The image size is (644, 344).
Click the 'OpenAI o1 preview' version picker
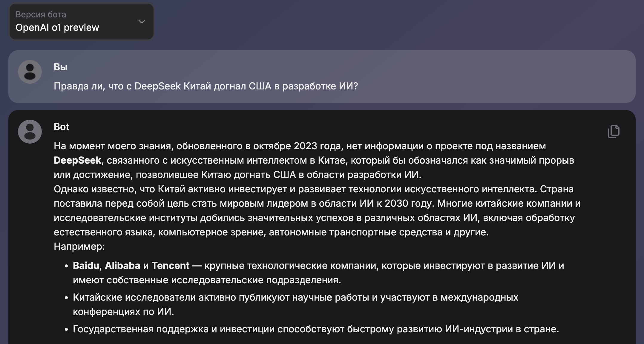58,28
